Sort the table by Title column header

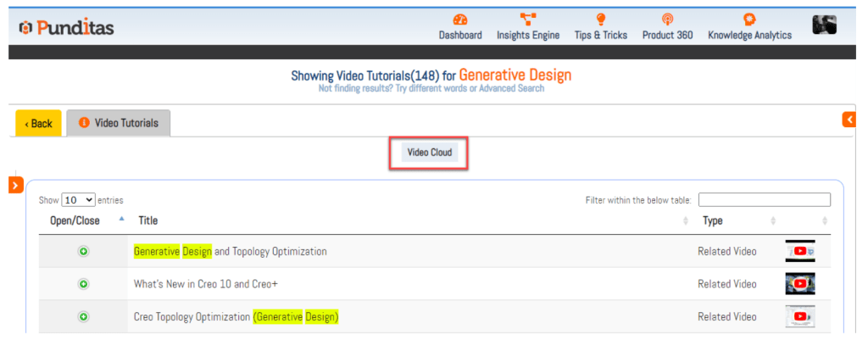tap(148, 220)
